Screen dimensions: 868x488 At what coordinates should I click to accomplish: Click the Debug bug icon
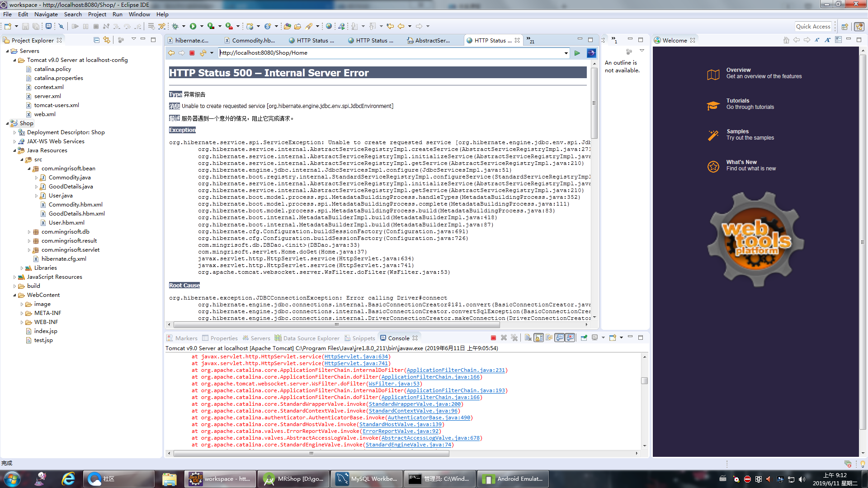175,27
